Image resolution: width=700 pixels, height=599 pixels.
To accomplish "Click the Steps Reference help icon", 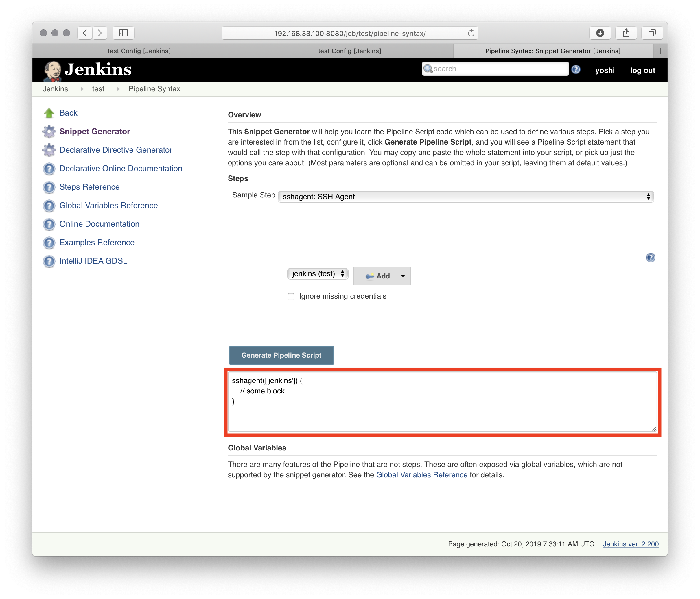I will [x=49, y=187].
